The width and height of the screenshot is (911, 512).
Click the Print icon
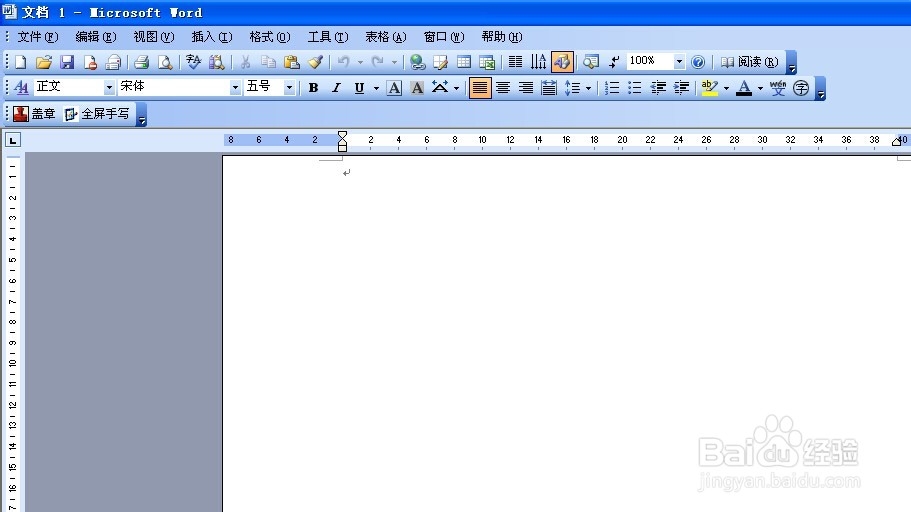pos(141,62)
